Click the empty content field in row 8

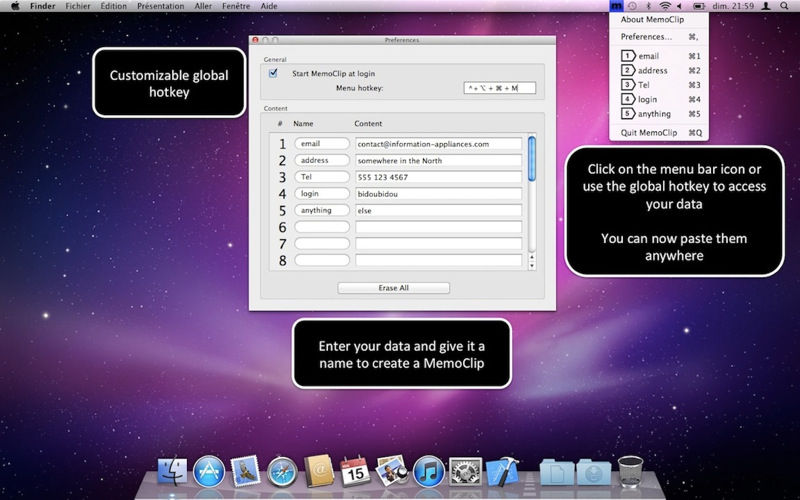[439, 260]
